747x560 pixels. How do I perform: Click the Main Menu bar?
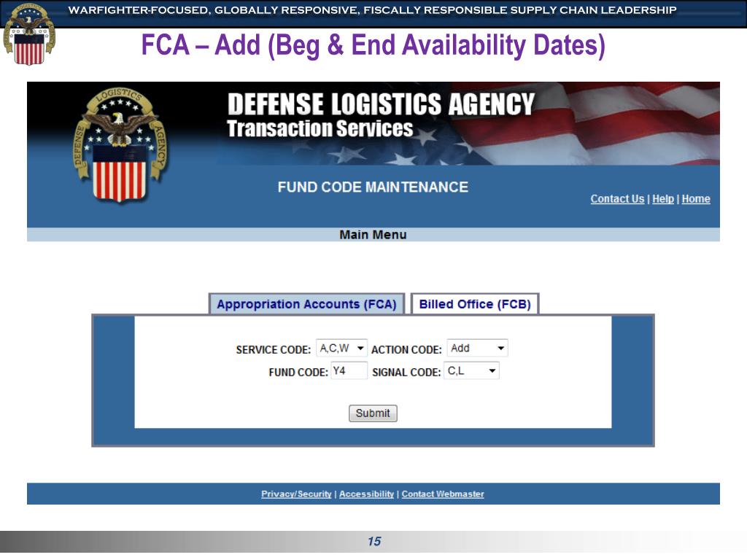[x=373, y=234]
